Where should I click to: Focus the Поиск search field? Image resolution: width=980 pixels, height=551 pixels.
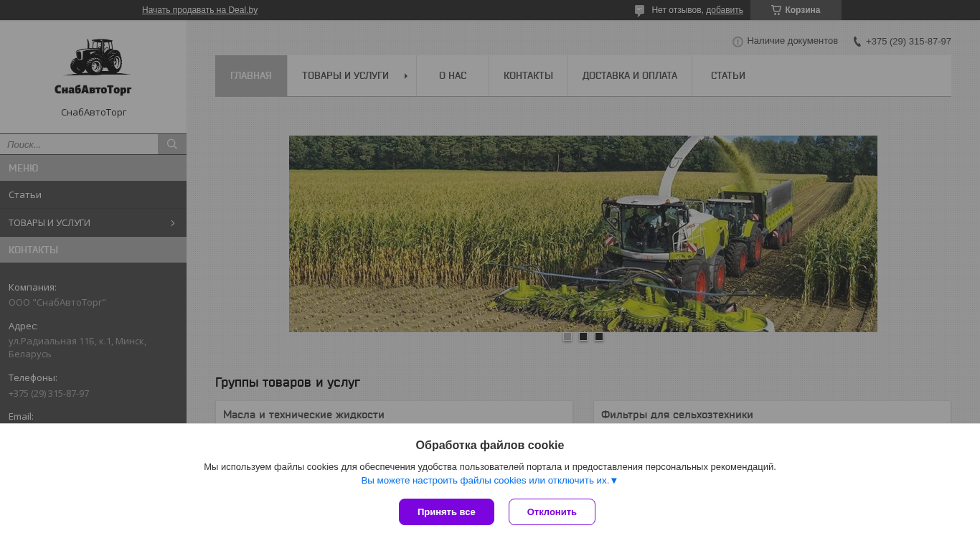(79, 144)
